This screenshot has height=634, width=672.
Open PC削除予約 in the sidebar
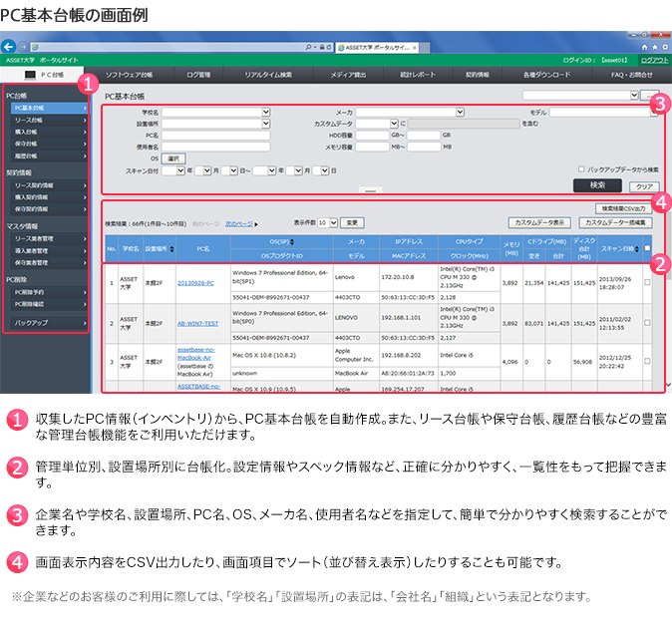click(49, 292)
